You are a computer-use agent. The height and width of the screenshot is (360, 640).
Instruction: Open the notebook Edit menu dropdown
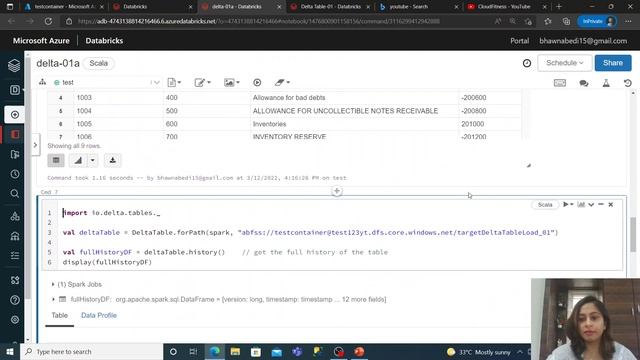pyautogui.click(x=202, y=82)
